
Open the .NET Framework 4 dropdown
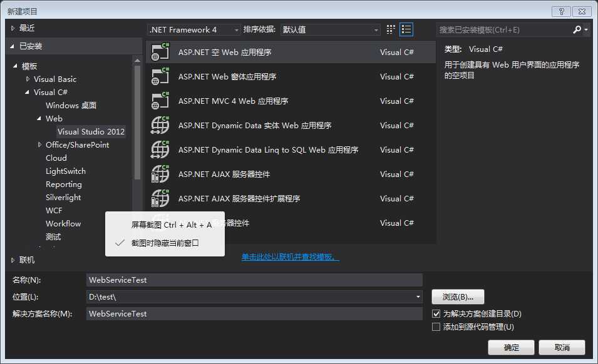tap(193, 29)
